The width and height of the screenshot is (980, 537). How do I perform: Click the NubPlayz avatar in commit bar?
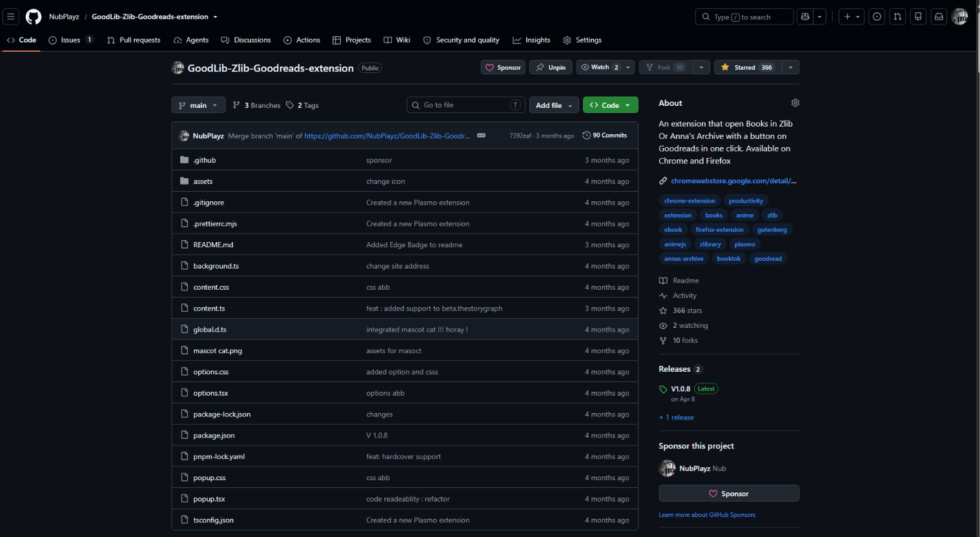[184, 136]
